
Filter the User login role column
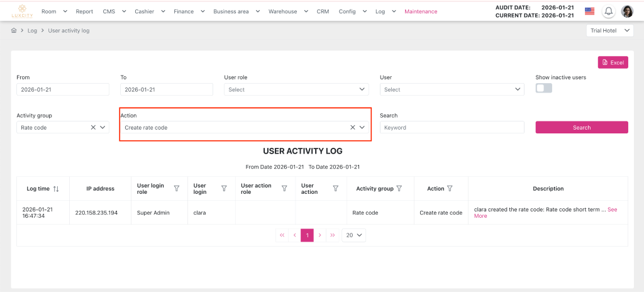tap(176, 188)
